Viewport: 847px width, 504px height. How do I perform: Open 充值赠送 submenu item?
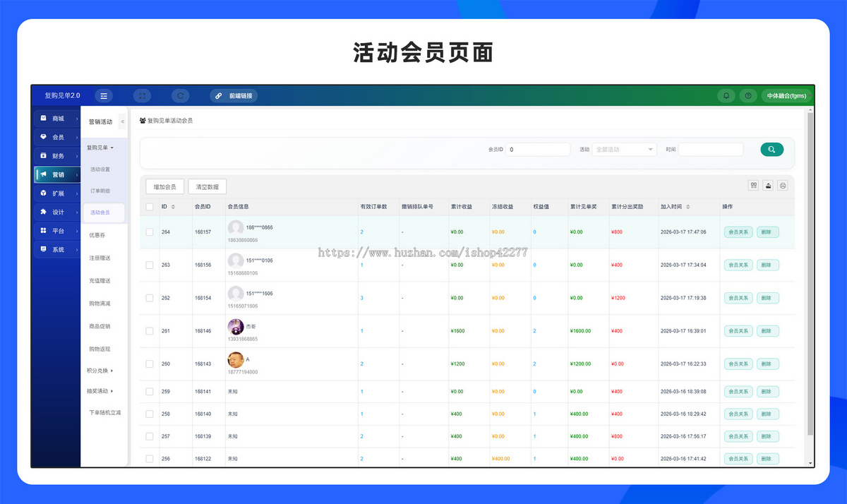100,281
